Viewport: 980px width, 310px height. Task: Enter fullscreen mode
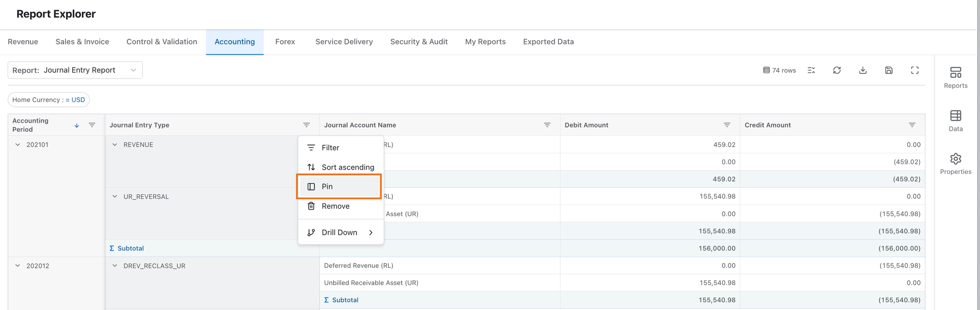(914, 70)
